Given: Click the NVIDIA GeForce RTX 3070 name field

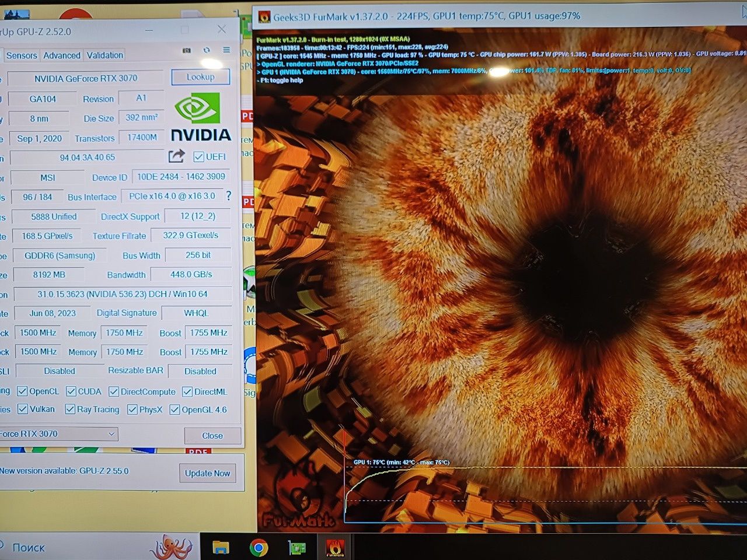Looking at the screenshot, I should click(x=86, y=78).
